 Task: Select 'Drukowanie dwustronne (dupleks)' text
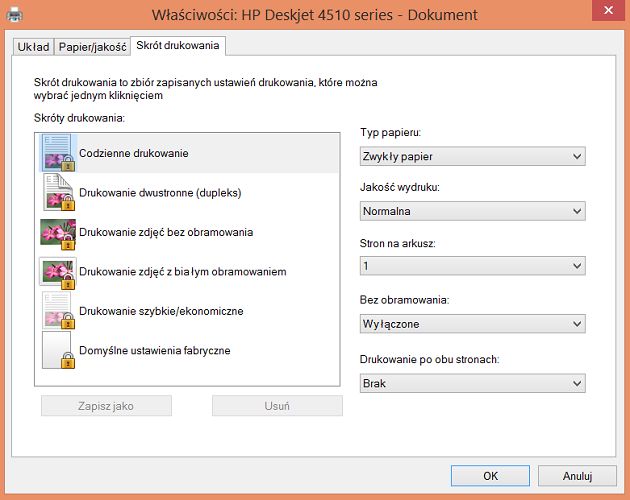(x=160, y=193)
